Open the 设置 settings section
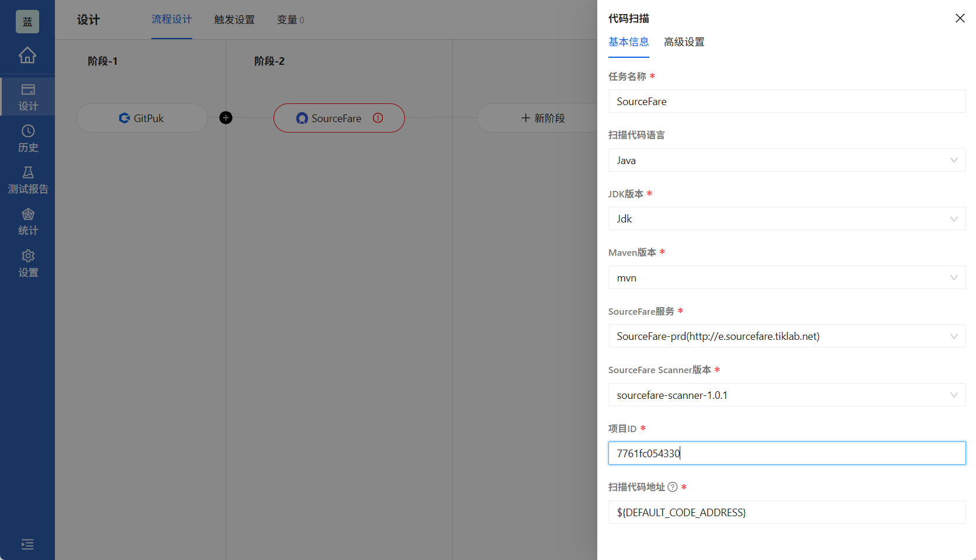 27,263
